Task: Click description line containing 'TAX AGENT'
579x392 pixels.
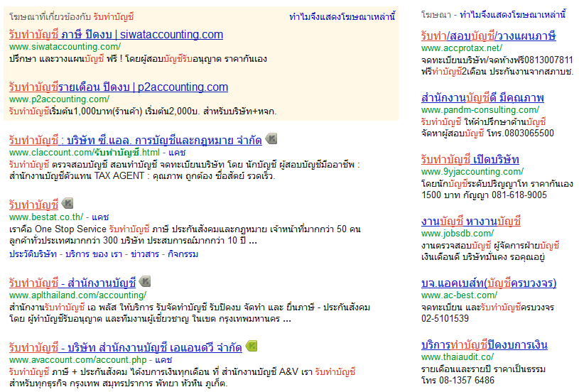Action: point(142,175)
